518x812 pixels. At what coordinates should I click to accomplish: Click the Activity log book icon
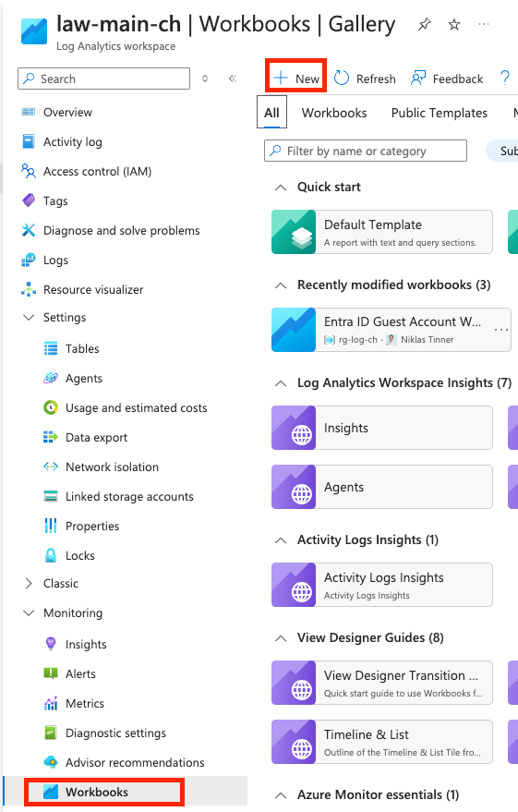pyautogui.click(x=29, y=141)
